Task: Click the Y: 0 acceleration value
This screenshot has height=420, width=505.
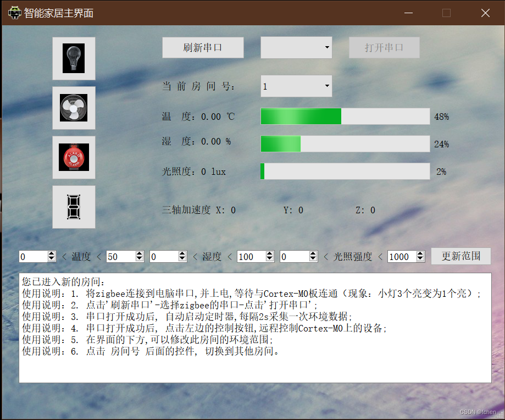Action: coord(293,211)
